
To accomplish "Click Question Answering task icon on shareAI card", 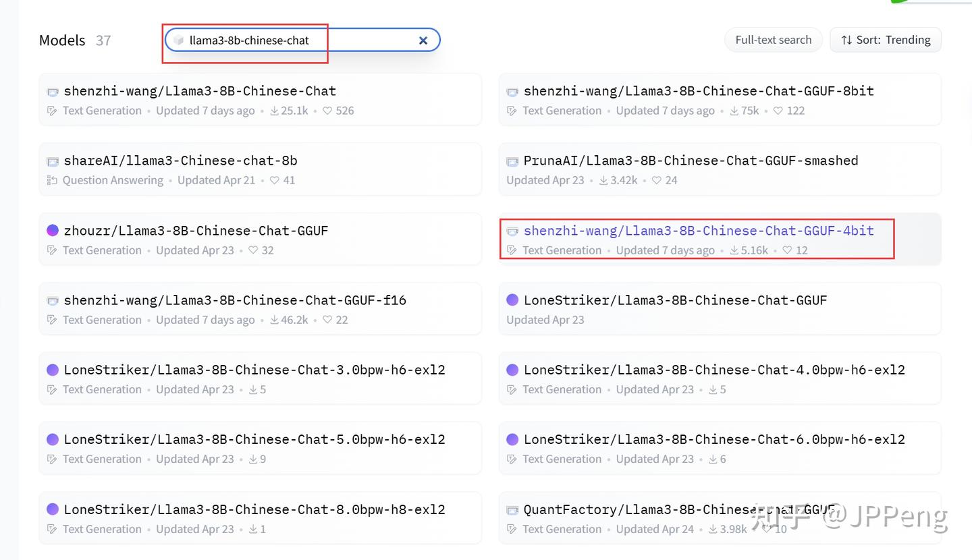I will coord(52,180).
